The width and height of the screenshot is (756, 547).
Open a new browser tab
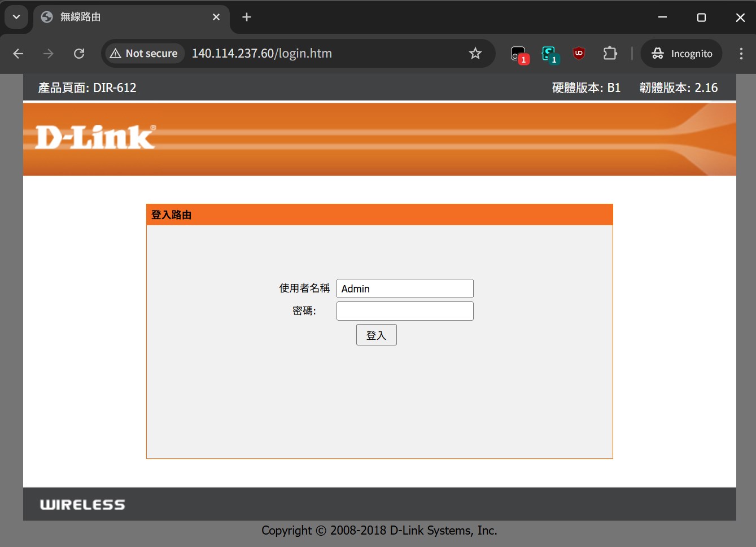click(247, 17)
